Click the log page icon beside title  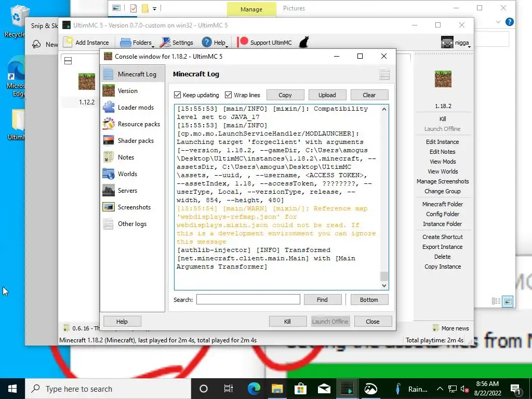click(384, 74)
